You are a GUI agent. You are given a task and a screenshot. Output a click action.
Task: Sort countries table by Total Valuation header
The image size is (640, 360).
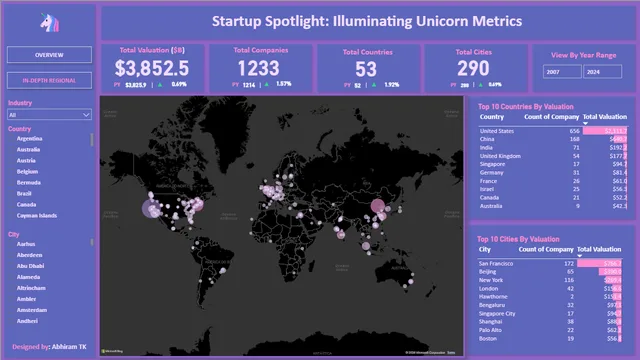coord(605,117)
